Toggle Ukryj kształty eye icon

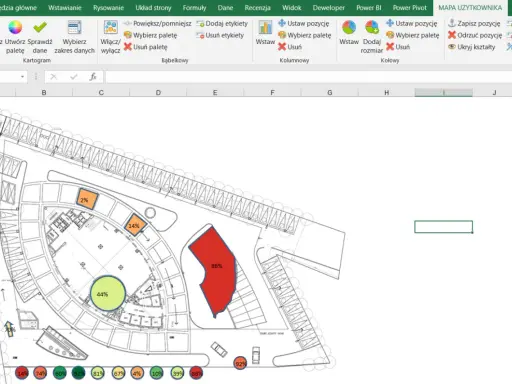452,47
